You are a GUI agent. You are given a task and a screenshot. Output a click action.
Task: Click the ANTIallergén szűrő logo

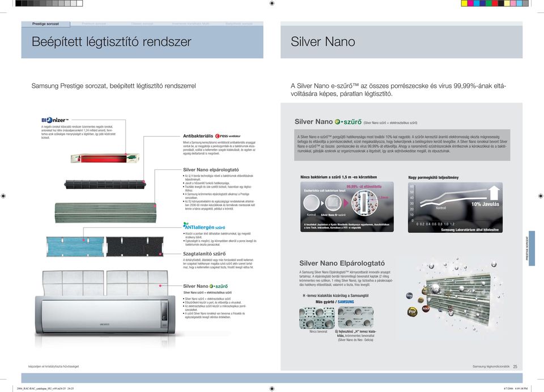[x=204, y=226]
